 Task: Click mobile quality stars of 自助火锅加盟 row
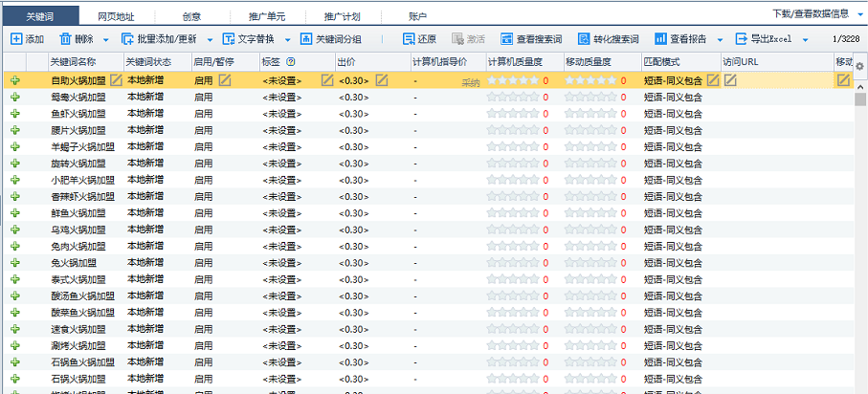(590, 80)
